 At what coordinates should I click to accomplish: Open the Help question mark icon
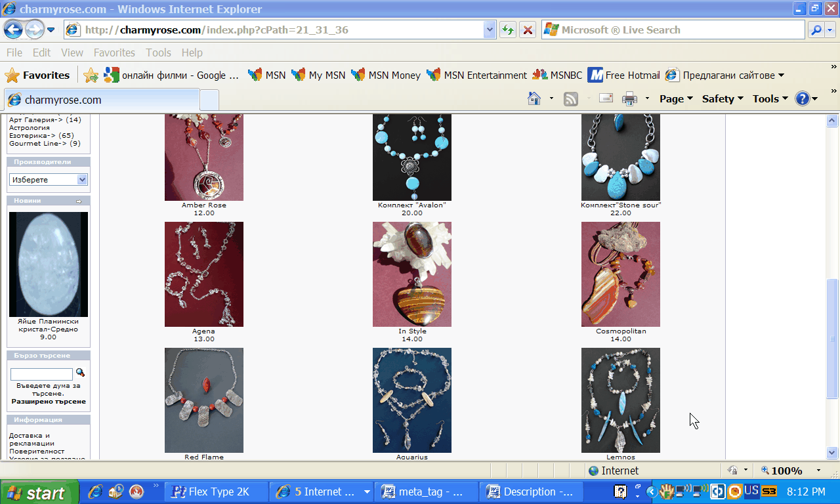[802, 99]
